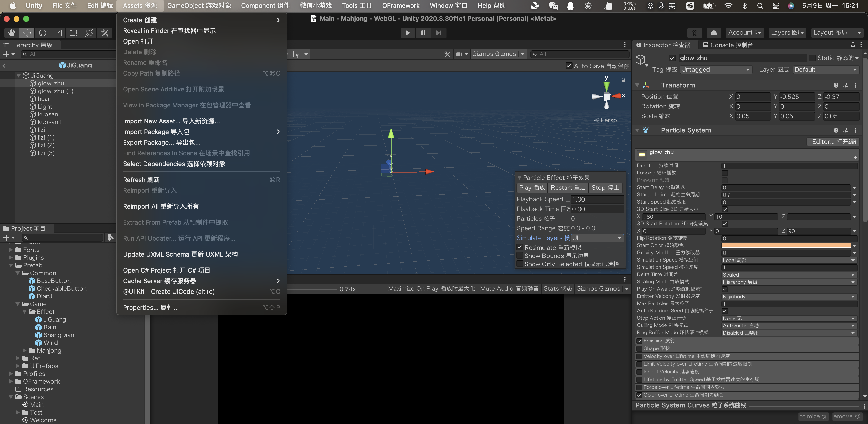Open Simulate Layers dropdown
This screenshot has width=868, height=424.
[x=597, y=238]
